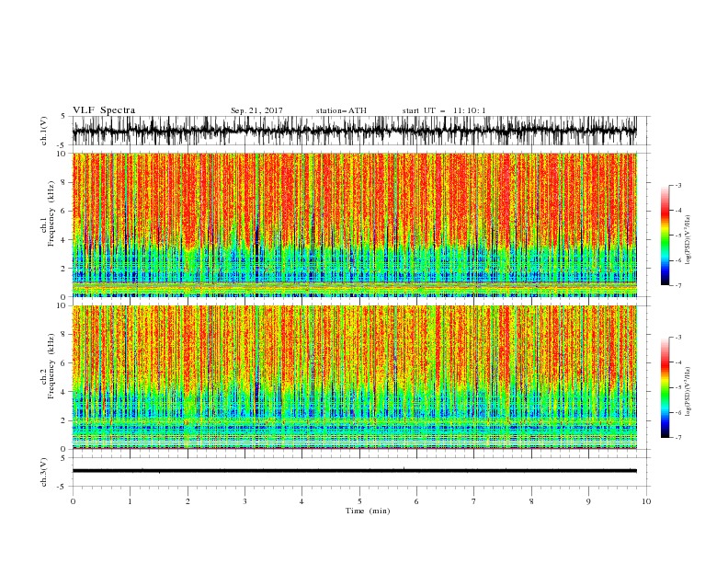This screenshot has width=728, height=563.
Task: Click the time axis tick label '0'
Action: [73, 501]
